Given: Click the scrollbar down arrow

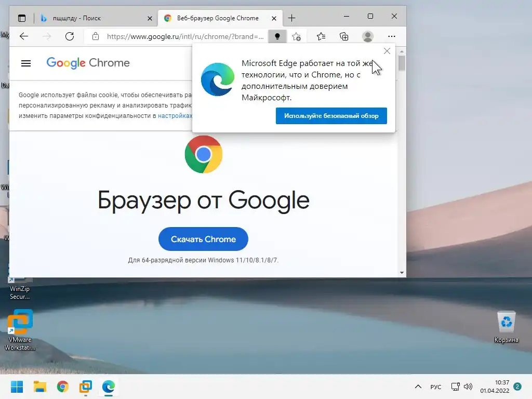Looking at the screenshot, I should click(x=402, y=272).
